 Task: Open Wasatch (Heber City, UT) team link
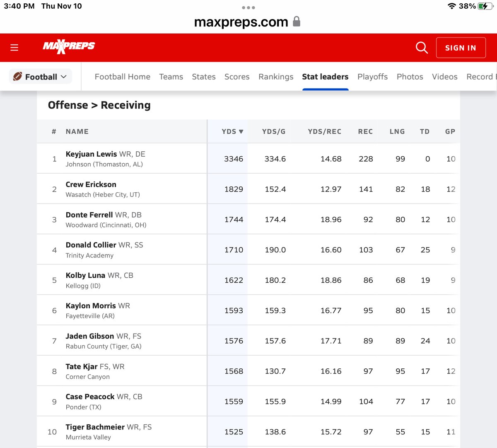coord(103,194)
